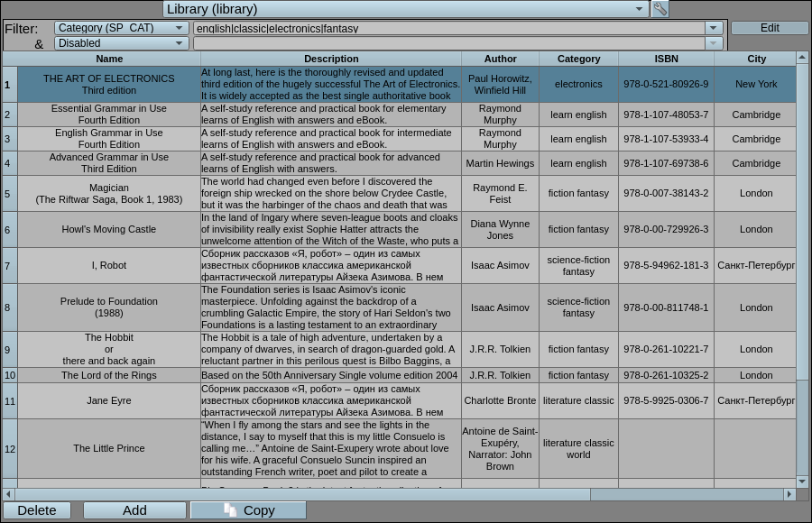Click ISBN 978-5-9925-0306-7 cell
812x523 pixels.
tap(666, 400)
